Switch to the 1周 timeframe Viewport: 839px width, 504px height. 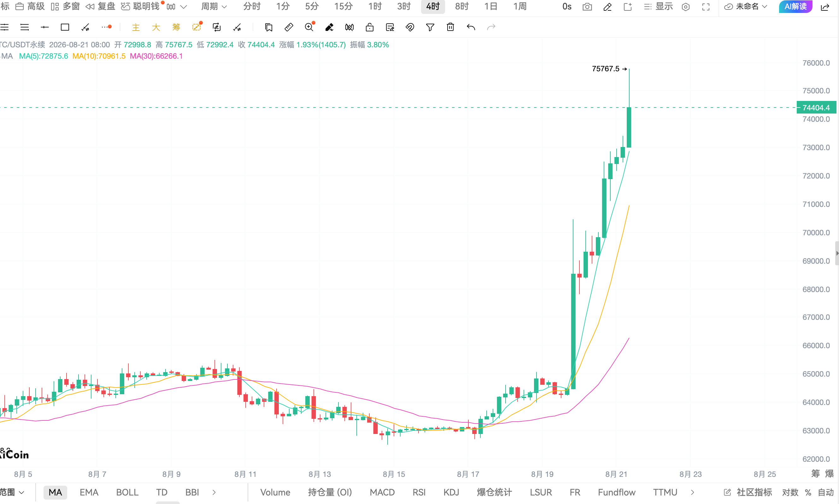coord(519,7)
